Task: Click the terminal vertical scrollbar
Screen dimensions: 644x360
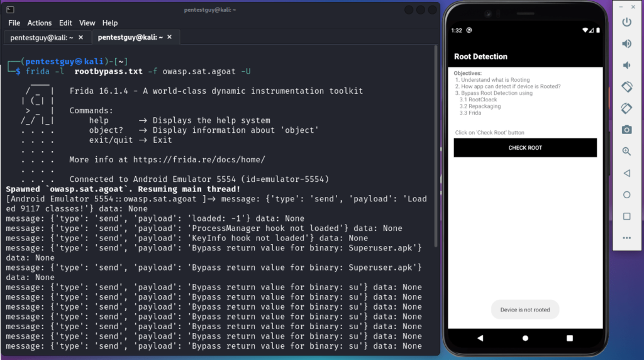Action: click(435, 146)
